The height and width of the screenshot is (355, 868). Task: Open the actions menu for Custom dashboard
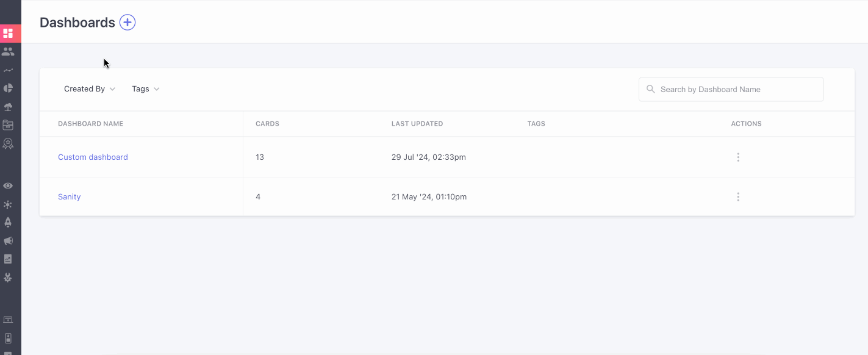pos(738,157)
